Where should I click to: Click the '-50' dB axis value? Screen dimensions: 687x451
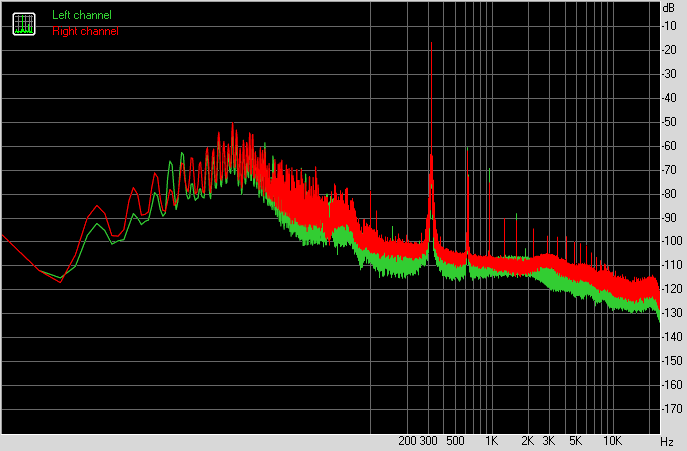[669, 122]
